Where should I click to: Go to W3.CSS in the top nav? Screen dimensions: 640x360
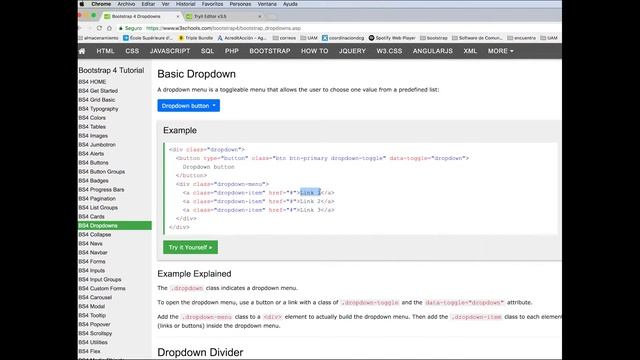tap(389, 51)
